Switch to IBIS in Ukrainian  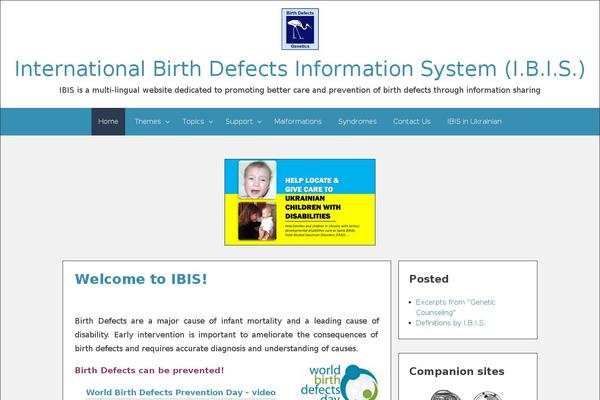click(x=474, y=121)
